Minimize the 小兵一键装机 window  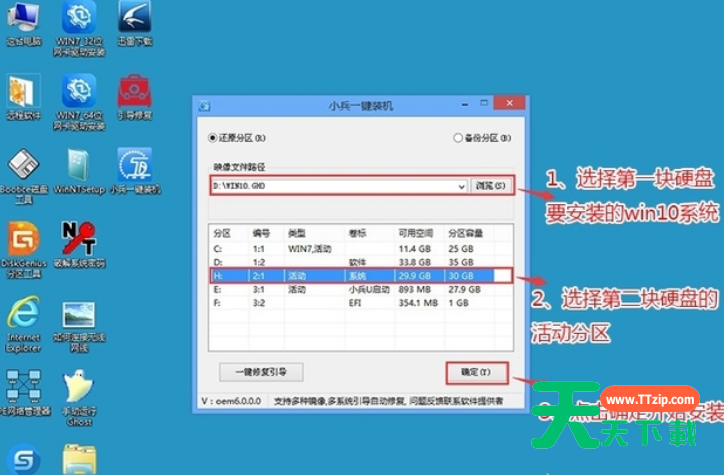[465, 104]
